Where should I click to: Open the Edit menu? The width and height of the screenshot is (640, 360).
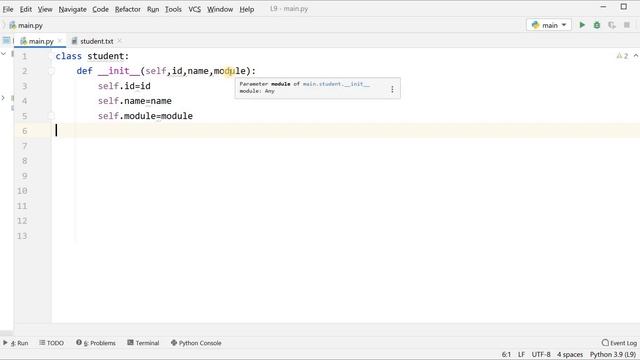tap(26, 9)
